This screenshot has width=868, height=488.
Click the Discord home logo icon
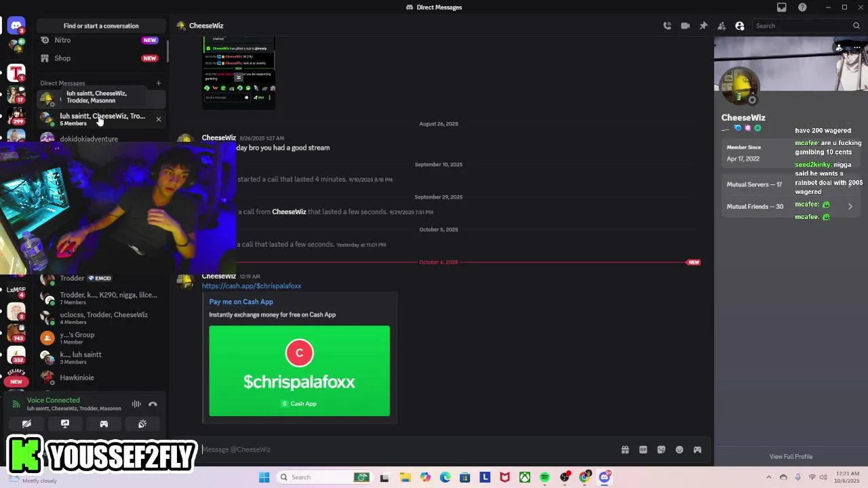[16, 26]
